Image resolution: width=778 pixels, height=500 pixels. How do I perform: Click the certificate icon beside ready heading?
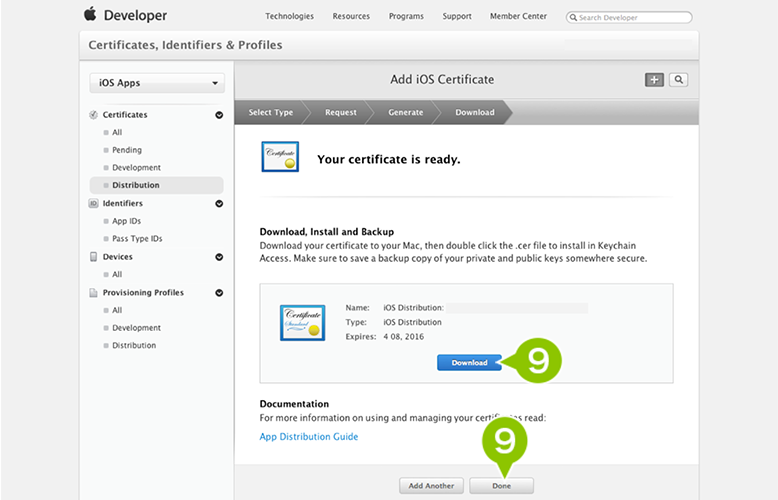pos(280,157)
